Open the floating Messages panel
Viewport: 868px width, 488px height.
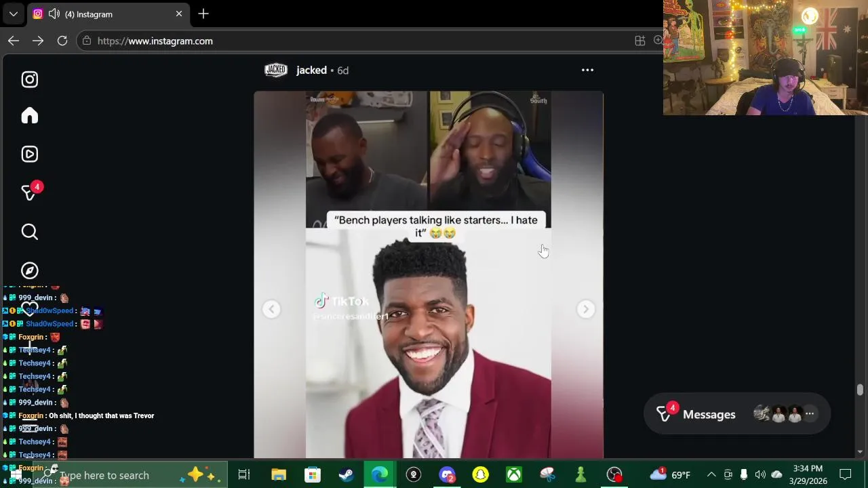[736, 414]
